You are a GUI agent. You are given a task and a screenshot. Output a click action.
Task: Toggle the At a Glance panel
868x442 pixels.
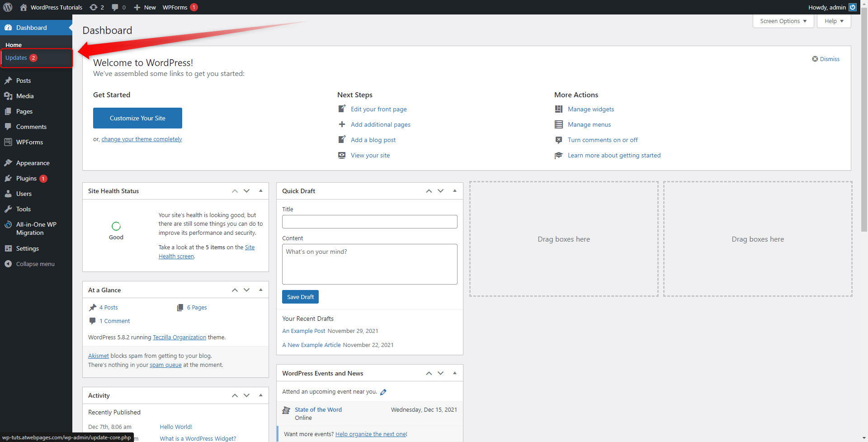pos(261,290)
